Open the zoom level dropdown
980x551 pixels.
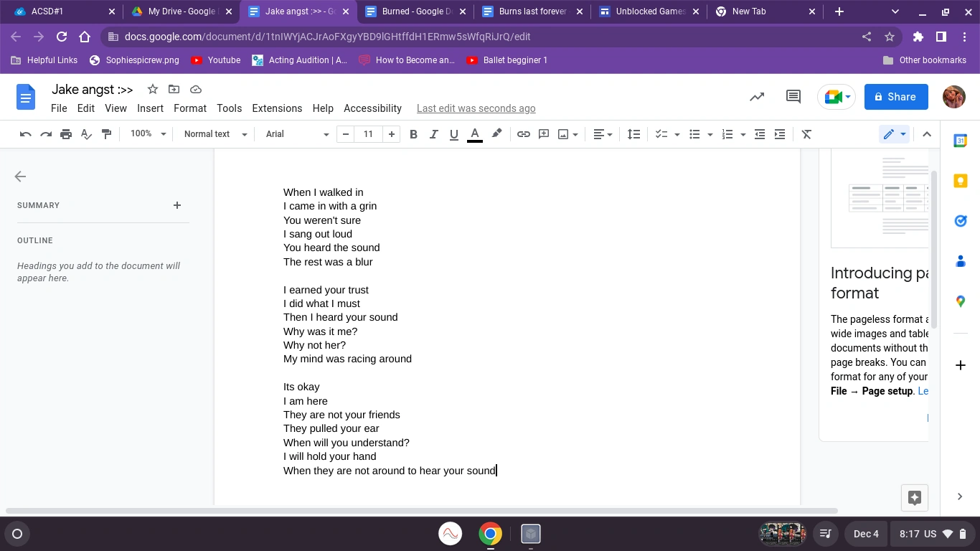coord(147,134)
